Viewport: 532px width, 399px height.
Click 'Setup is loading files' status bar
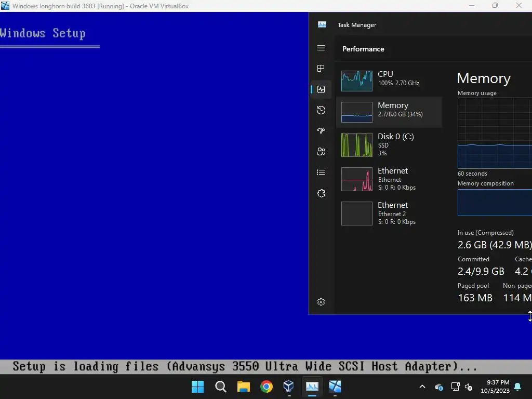pos(266,367)
